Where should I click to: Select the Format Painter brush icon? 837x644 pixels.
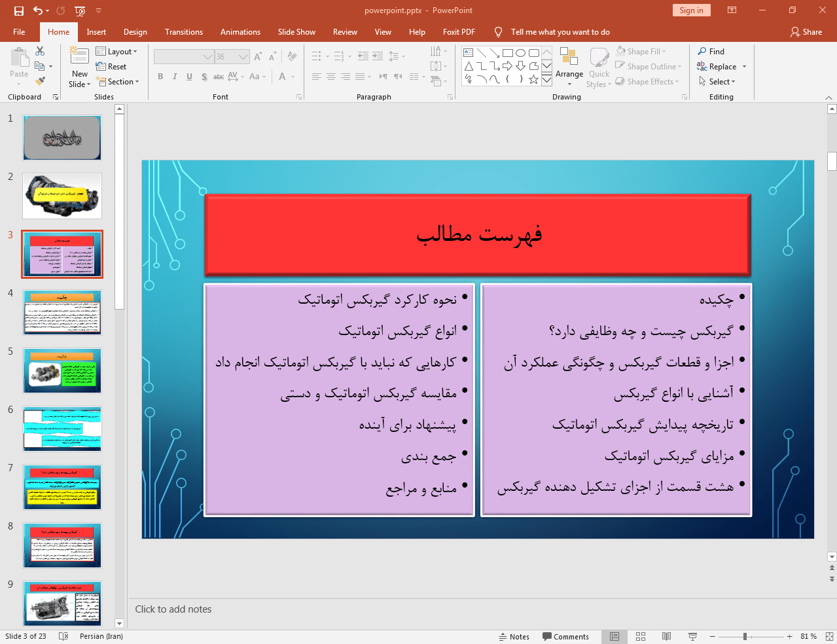click(40, 81)
